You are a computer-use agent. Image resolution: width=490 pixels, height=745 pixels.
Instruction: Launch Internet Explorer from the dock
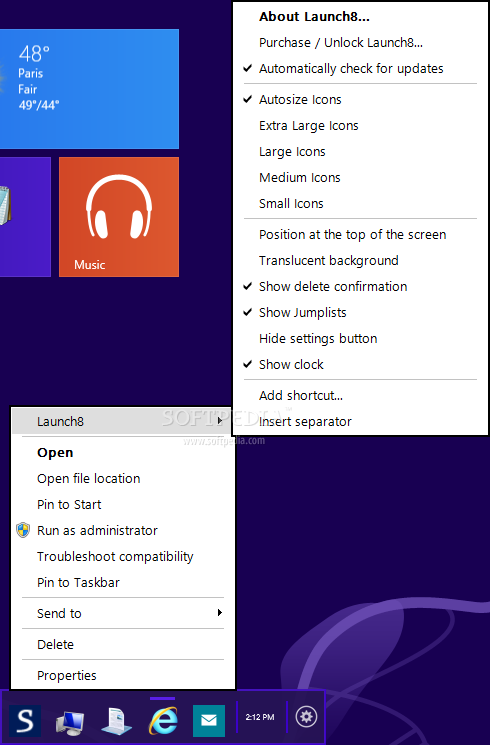pyautogui.click(x=163, y=720)
